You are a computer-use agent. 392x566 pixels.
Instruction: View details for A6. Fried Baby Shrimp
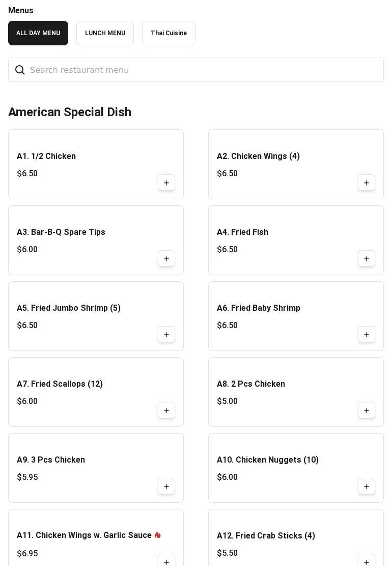[x=259, y=308]
